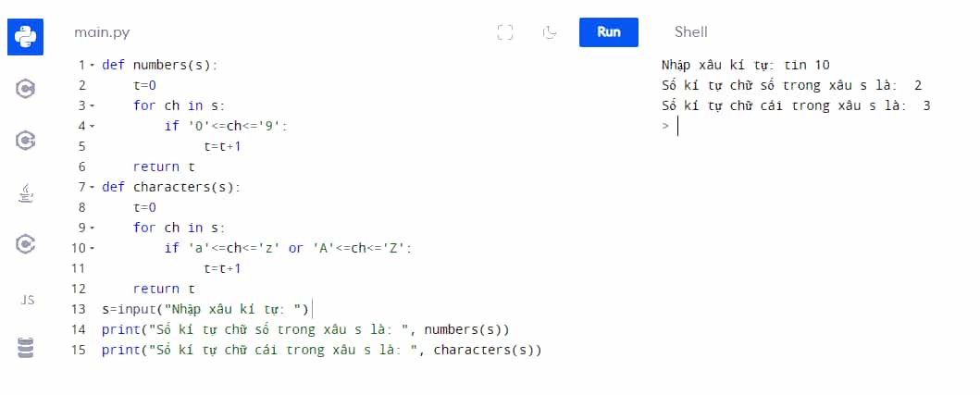Expand editor with the fullscreen icon
This screenshot has width=980, height=395.
pyautogui.click(x=505, y=32)
